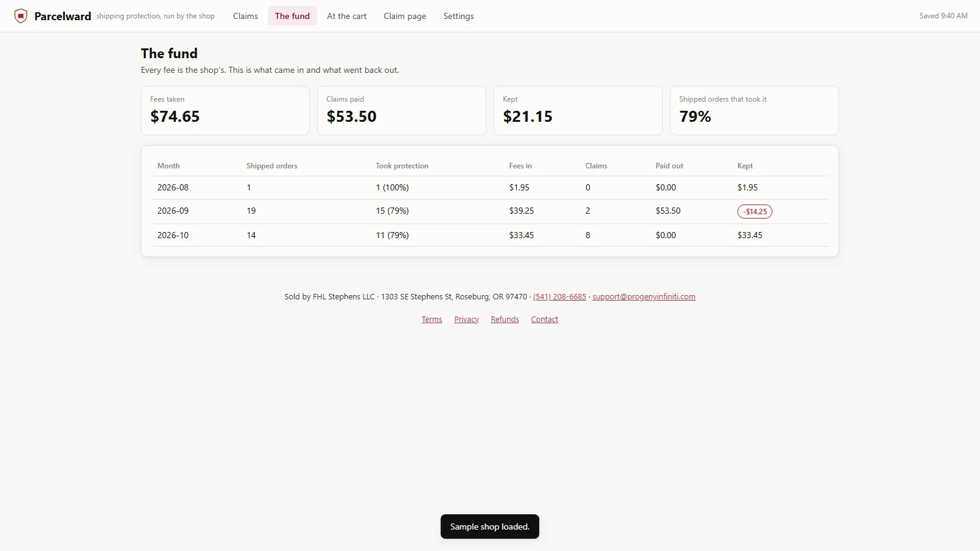Open the Refunds policy link
Viewport: 980px width, 551px height.
(505, 320)
